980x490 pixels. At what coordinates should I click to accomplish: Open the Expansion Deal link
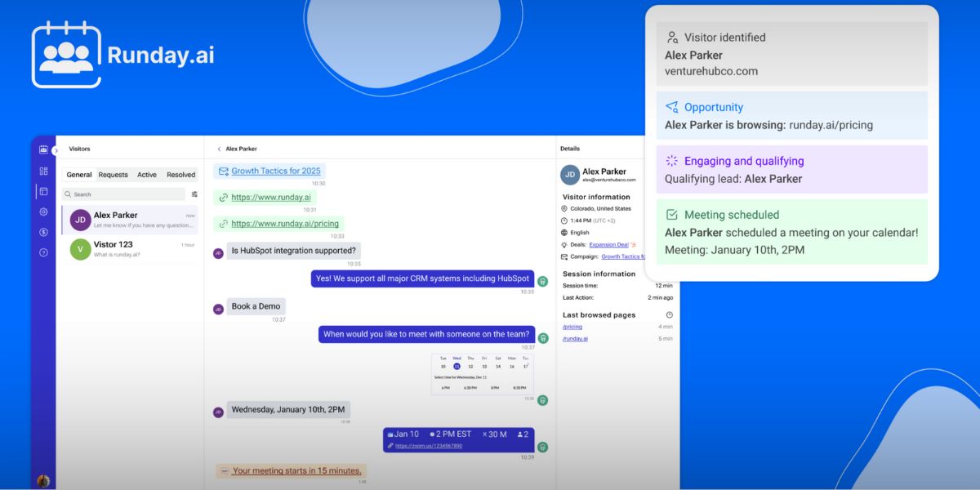pyautogui.click(x=608, y=244)
